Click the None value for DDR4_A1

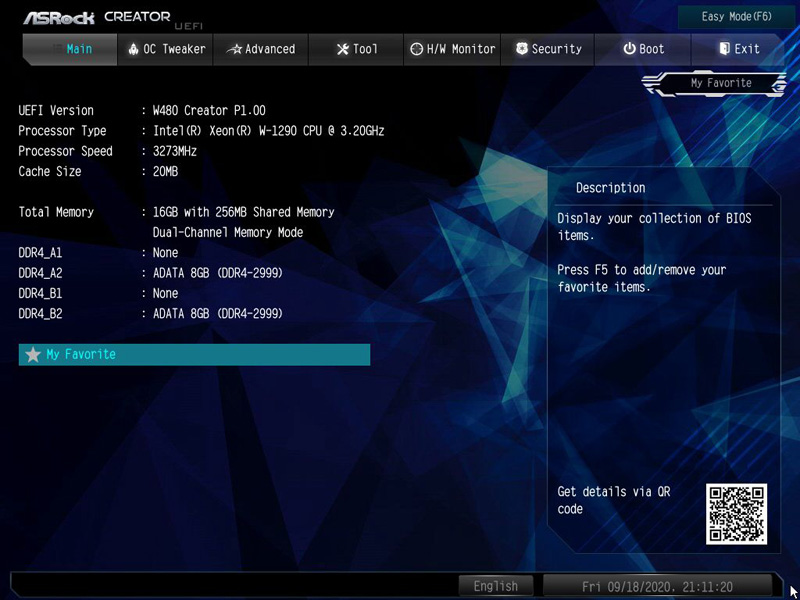click(165, 253)
